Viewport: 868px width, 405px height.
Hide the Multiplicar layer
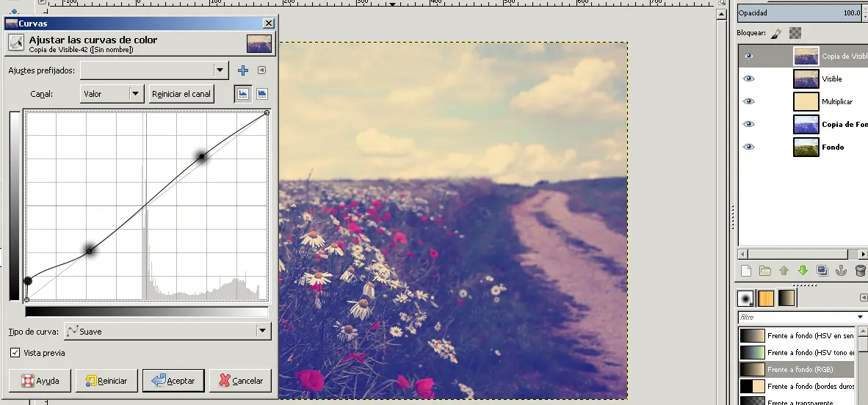(x=748, y=101)
